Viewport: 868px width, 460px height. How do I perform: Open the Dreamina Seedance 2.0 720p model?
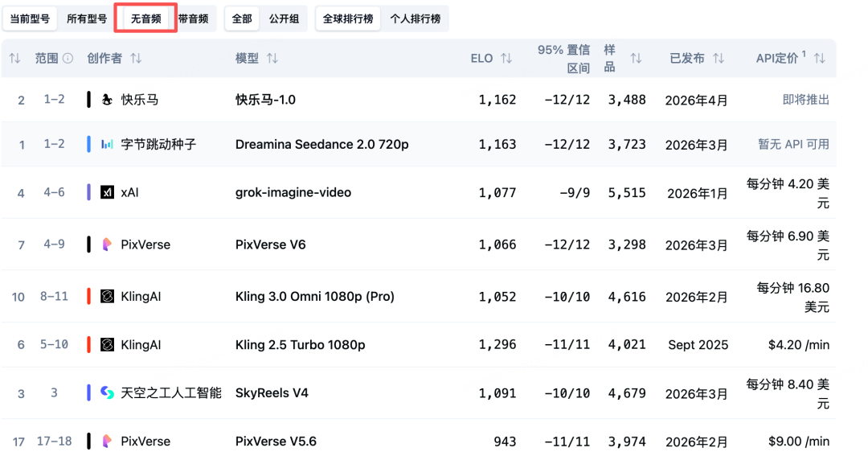coord(321,145)
